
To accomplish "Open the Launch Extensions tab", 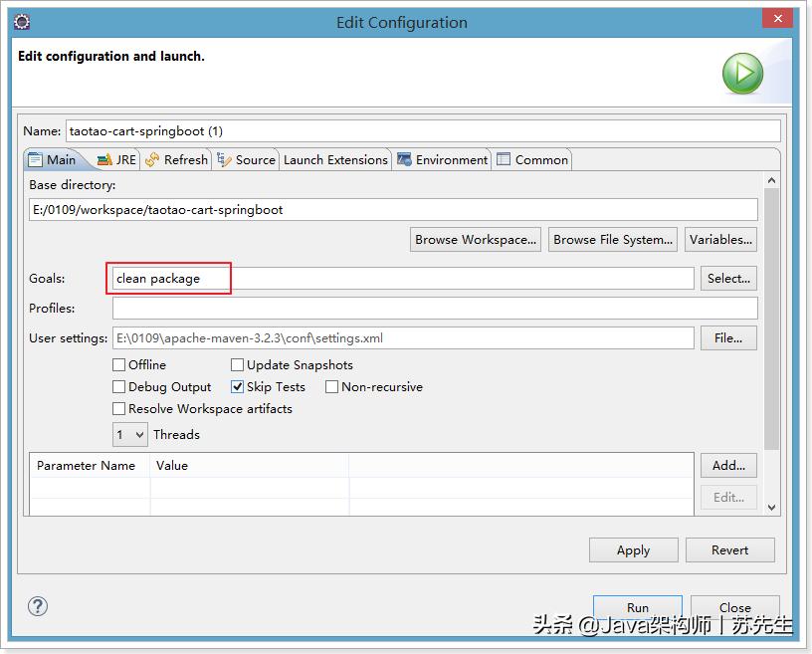I will pos(335,159).
